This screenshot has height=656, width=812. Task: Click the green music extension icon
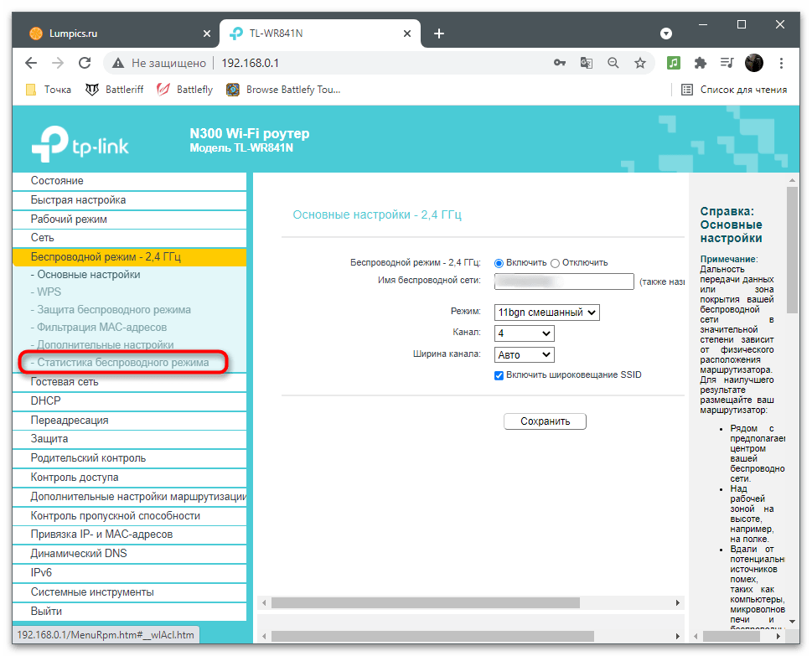[x=673, y=63]
